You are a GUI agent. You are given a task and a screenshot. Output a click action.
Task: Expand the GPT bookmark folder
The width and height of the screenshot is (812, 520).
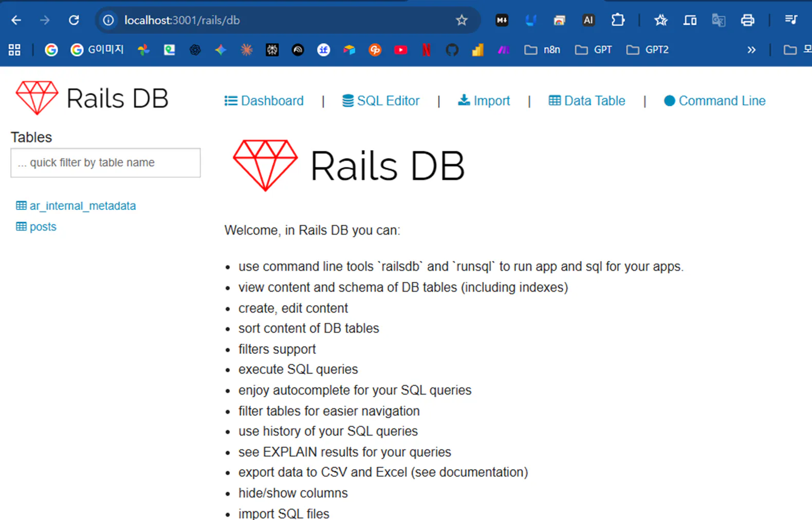(594, 50)
